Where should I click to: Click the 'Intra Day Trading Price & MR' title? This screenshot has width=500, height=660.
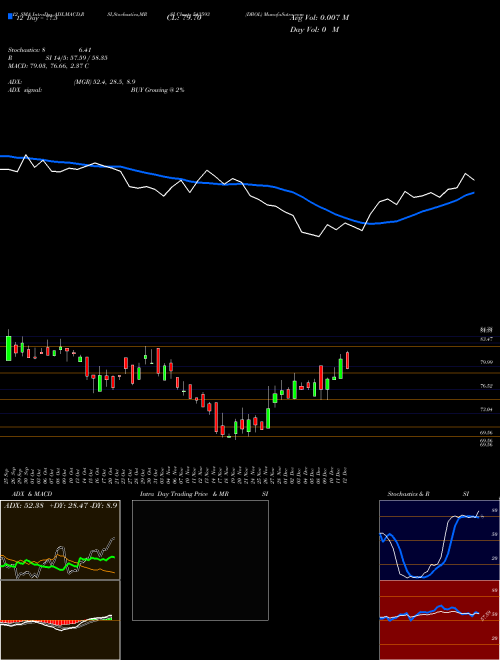tap(185, 494)
